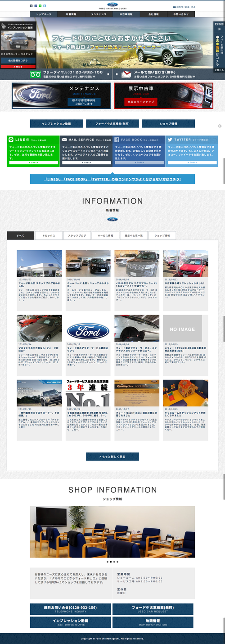Click the small Ford emblem under 新着情報

point(112,219)
